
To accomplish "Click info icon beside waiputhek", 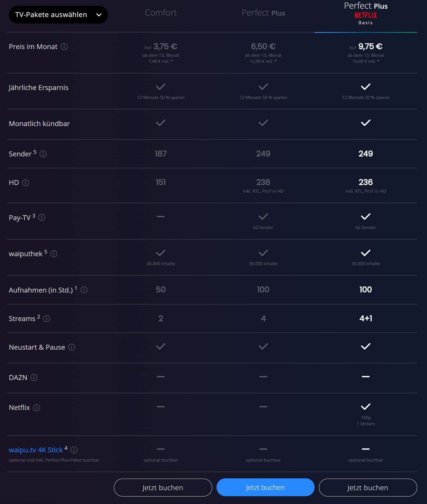I will click(x=54, y=254).
